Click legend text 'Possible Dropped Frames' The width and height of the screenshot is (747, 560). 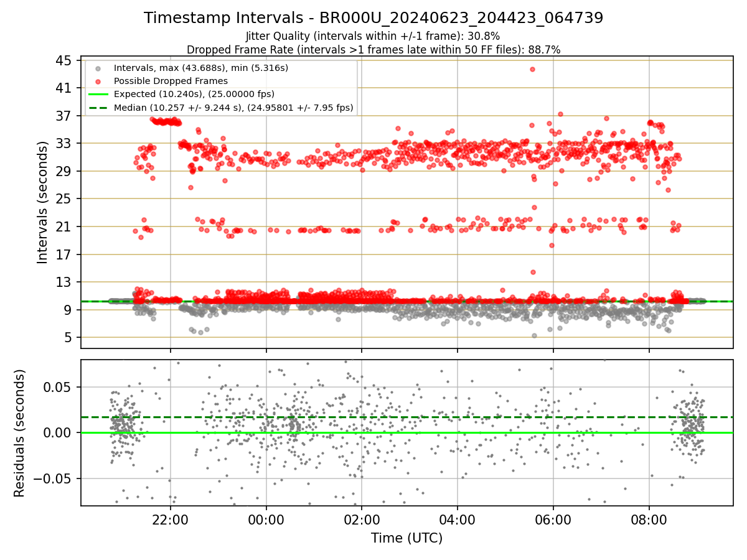tap(171, 81)
